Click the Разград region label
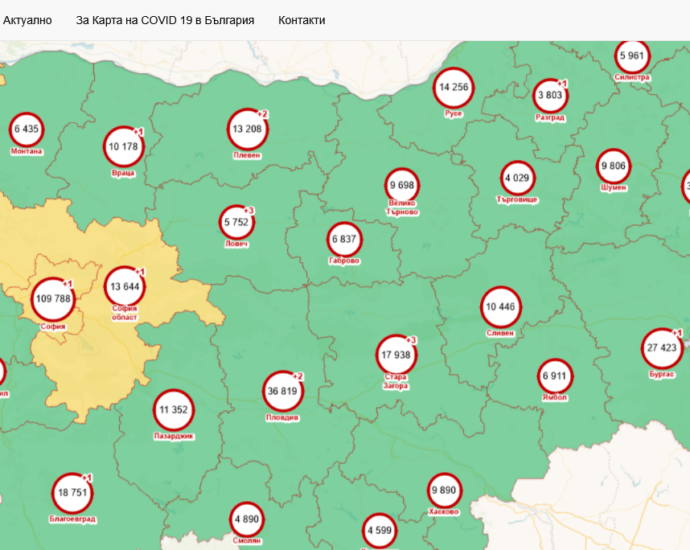 (x=550, y=118)
